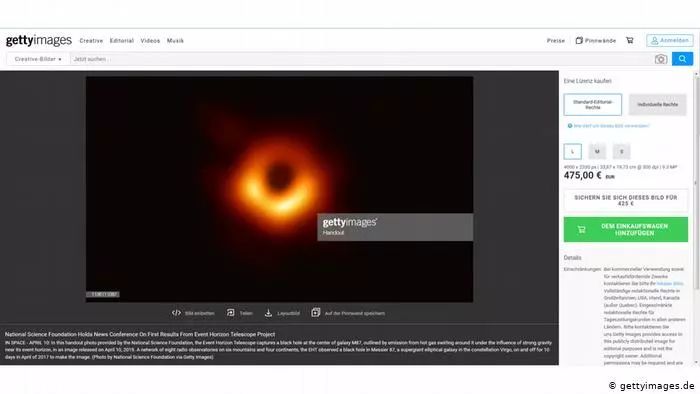This screenshot has width=700, height=394.
Task: Choose image size S
Action: 621,151
